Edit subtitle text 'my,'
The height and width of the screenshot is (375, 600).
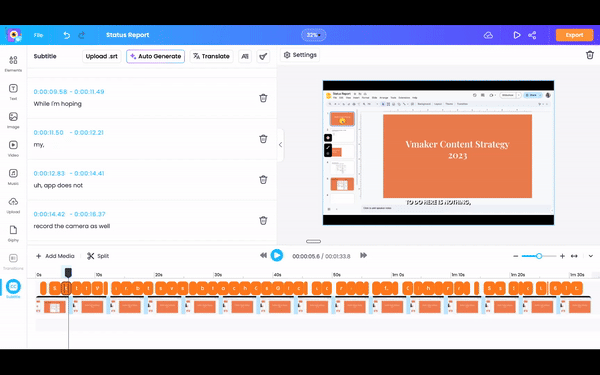(39, 145)
